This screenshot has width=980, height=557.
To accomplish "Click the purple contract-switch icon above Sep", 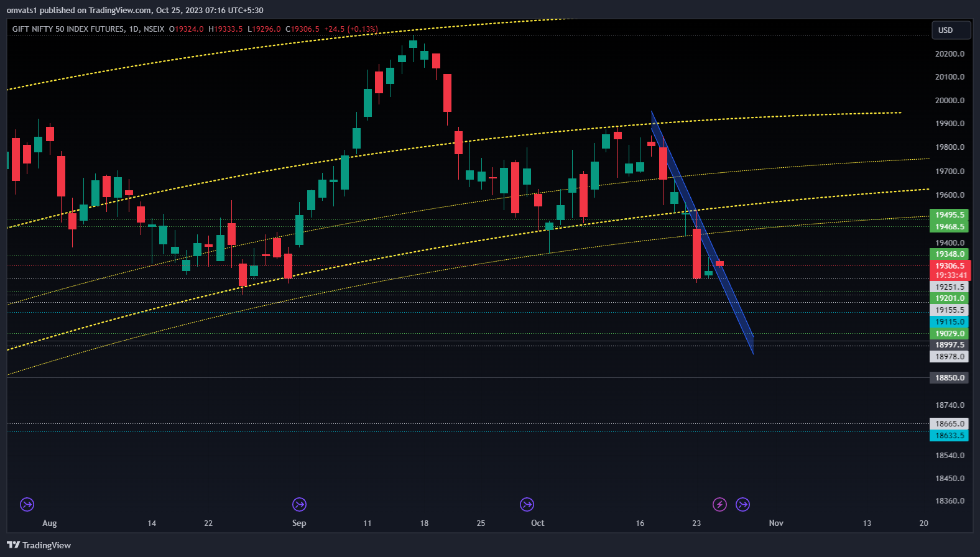I will (299, 504).
